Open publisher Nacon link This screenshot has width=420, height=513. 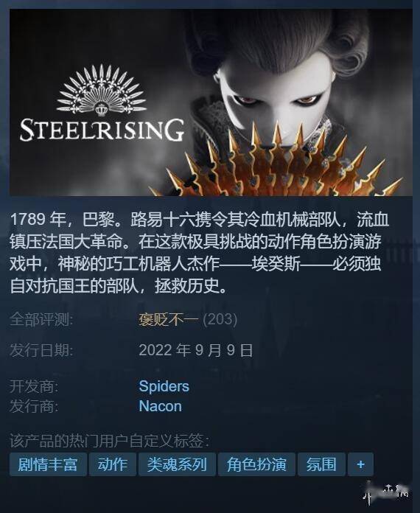161,406
